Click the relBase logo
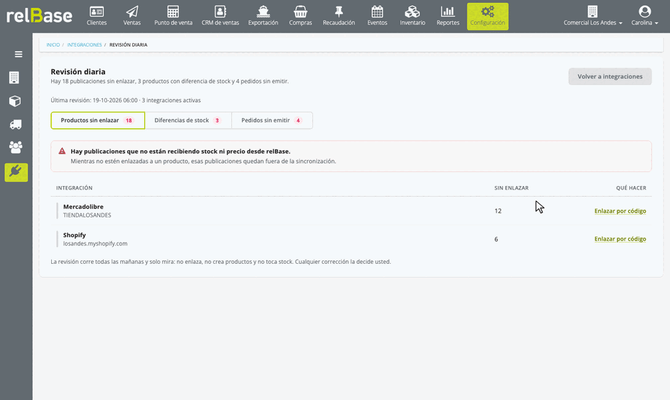Viewport: 670px width, 400px height. click(39, 16)
